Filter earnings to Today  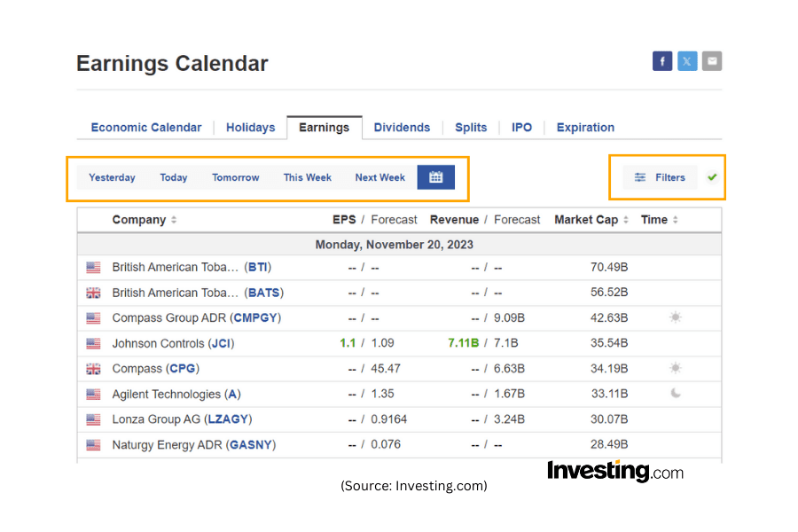click(174, 177)
